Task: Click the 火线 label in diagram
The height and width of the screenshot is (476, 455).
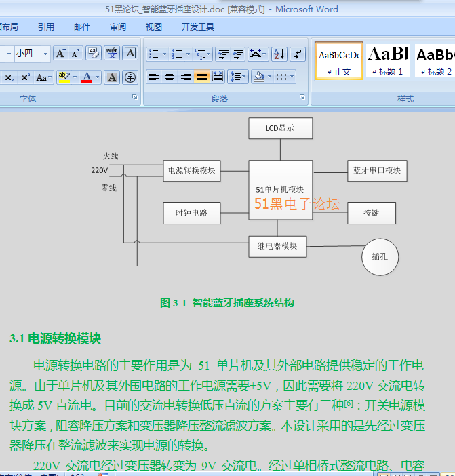Action: pyautogui.click(x=111, y=156)
